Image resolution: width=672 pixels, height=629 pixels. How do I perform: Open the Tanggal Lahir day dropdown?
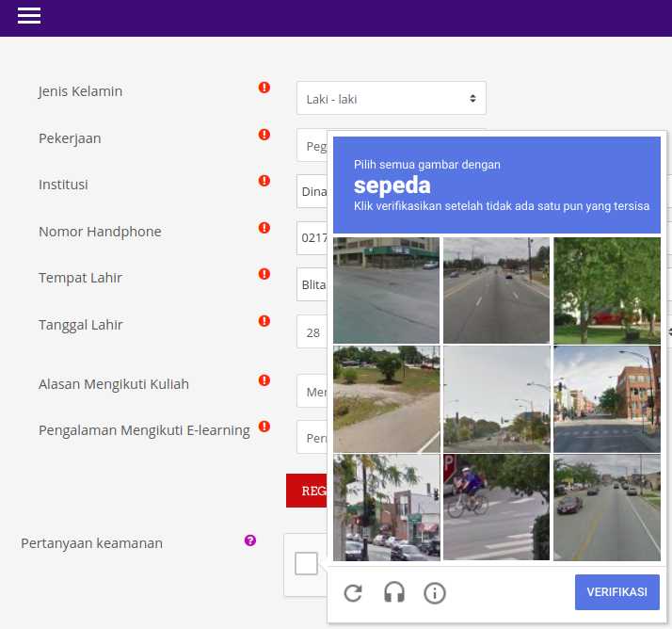coord(312,331)
